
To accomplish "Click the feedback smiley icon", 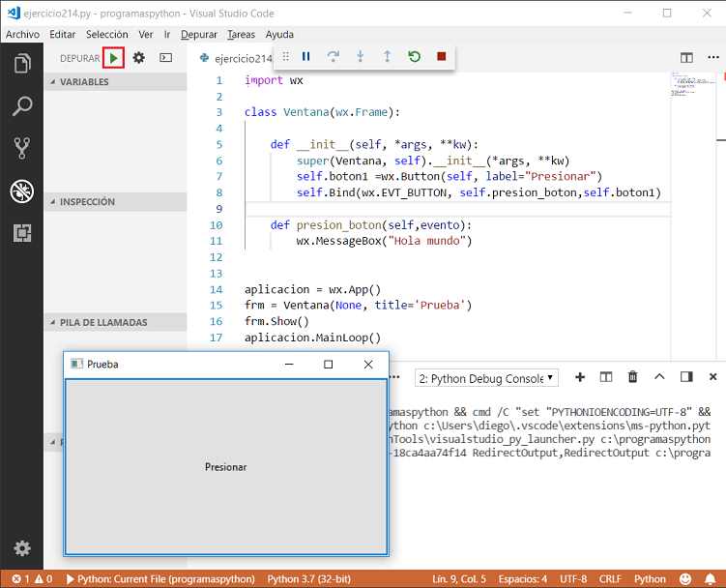I will pos(685,578).
